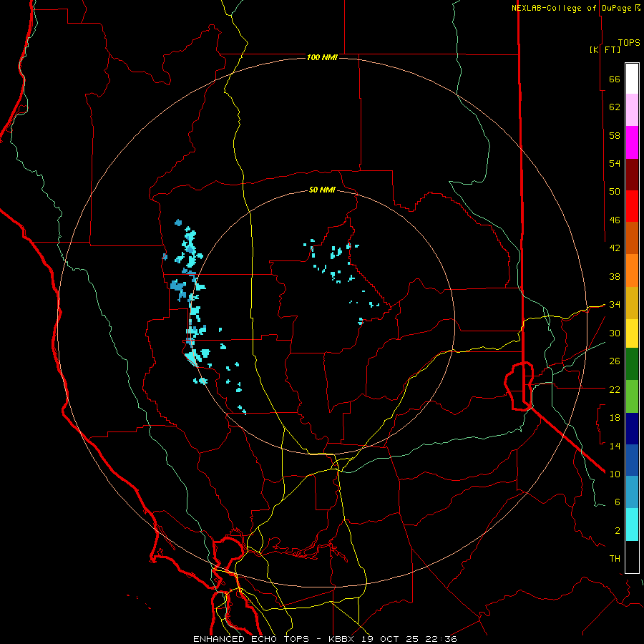Click 'NEXLAB-College of DuPage' credit text

(x=572, y=8)
